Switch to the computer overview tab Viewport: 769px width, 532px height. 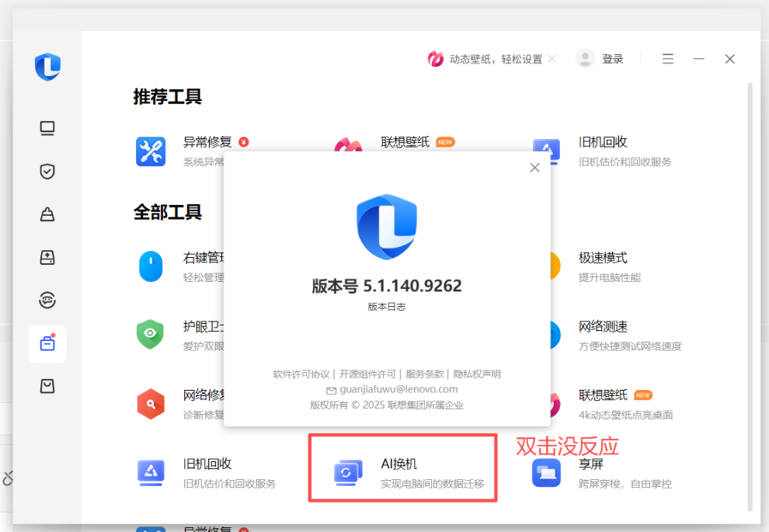pos(48,127)
